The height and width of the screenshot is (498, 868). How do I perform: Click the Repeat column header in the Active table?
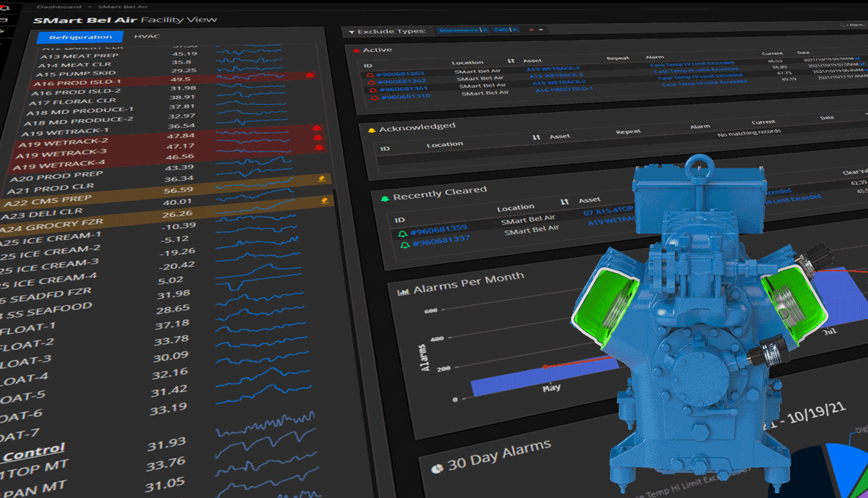(618, 56)
